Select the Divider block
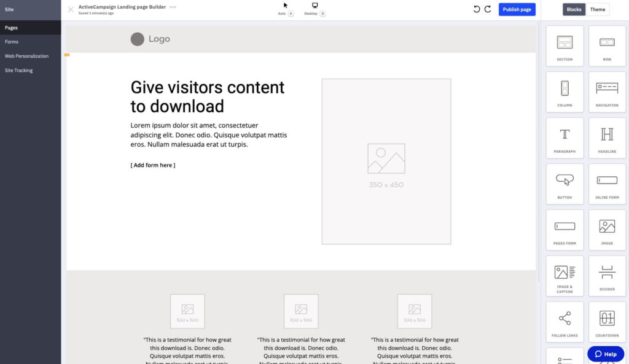 click(x=607, y=276)
